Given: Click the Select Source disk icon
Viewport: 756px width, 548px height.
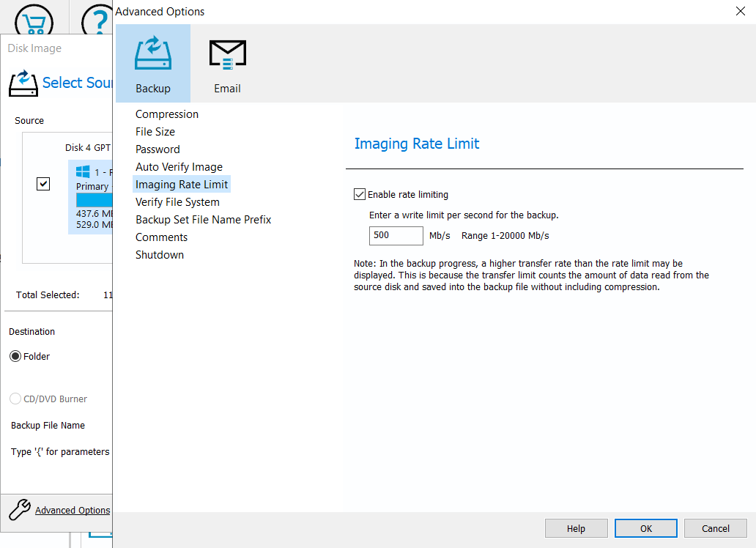Looking at the screenshot, I should point(23,83).
